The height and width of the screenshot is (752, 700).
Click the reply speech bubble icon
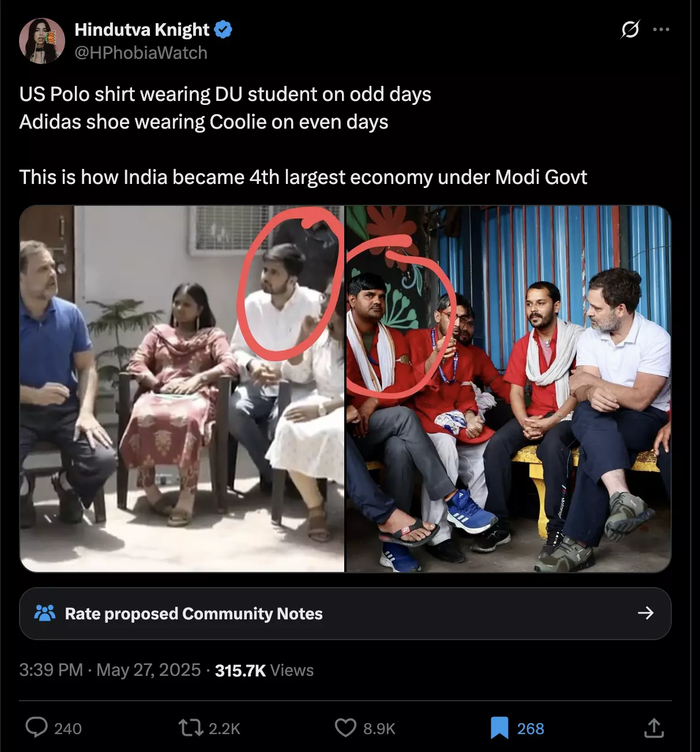pyautogui.click(x=36, y=728)
